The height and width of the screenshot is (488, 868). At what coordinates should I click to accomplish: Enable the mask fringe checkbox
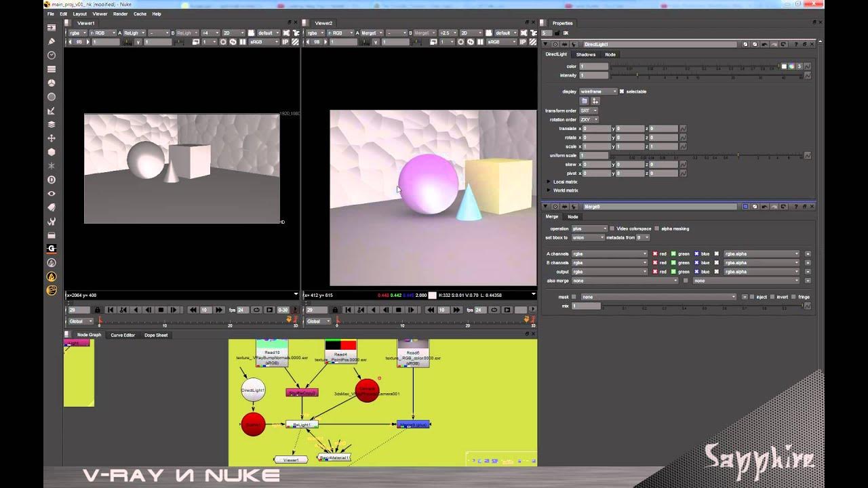(x=793, y=297)
